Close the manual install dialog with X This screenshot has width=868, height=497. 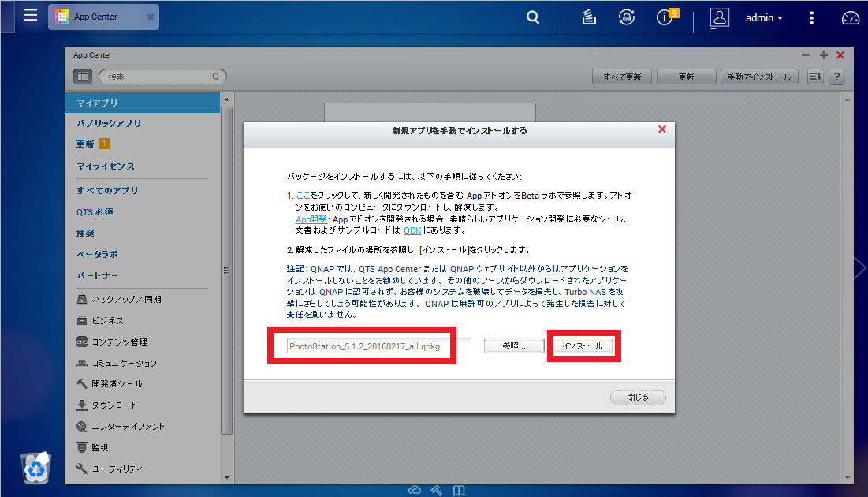click(662, 129)
